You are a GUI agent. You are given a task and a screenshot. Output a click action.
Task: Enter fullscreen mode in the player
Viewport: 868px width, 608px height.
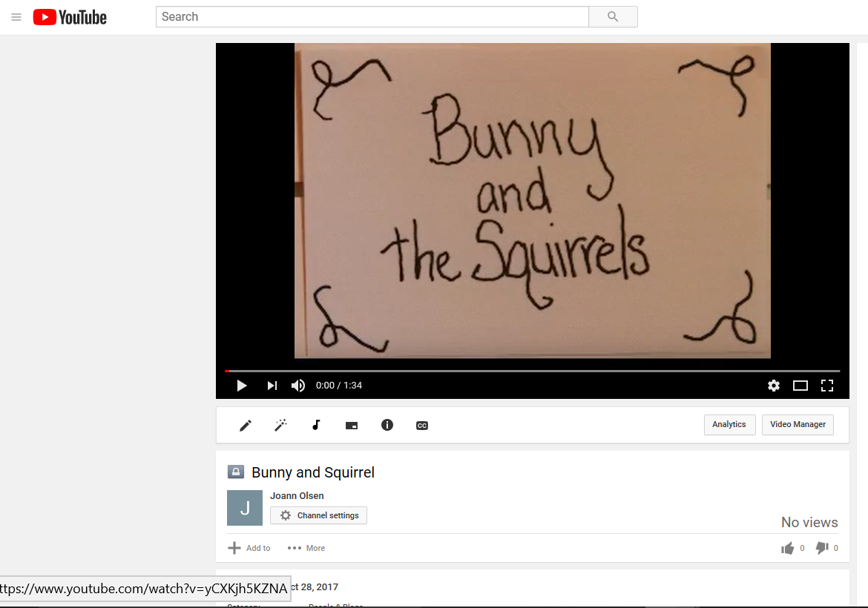(x=827, y=385)
